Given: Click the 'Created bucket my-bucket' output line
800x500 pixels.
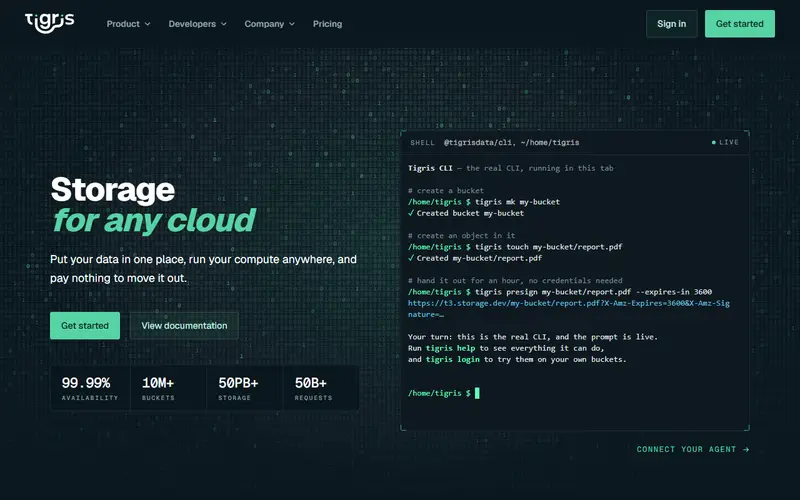Looking at the screenshot, I should [466, 213].
